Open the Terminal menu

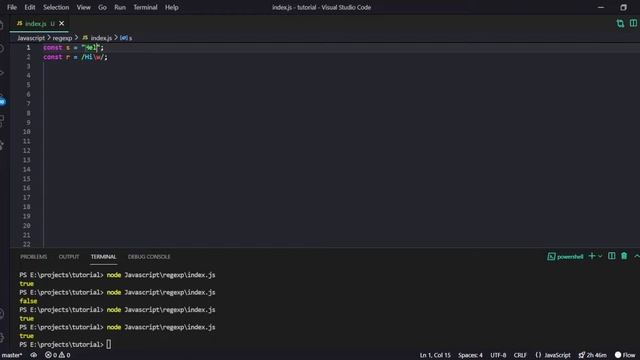click(x=145, y=7)
